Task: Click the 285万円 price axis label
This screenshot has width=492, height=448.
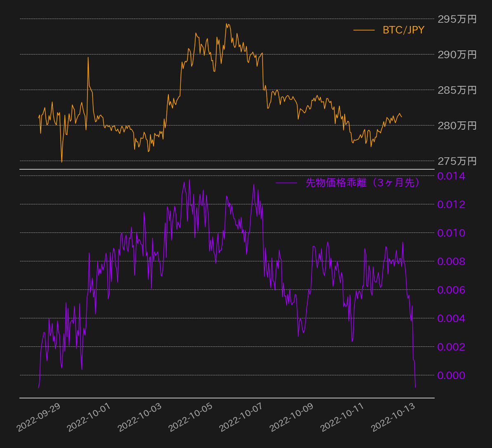Action: coord(457,90)
